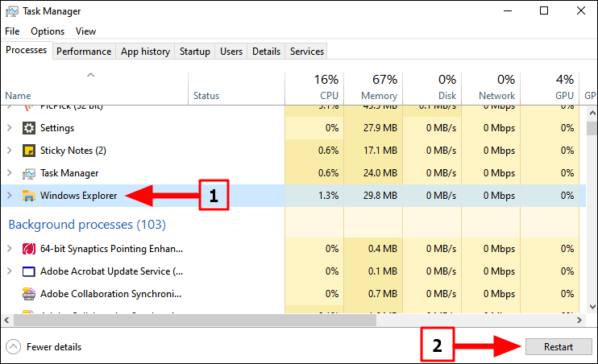
Task: Open the File menu
Action: pos(12,31)
